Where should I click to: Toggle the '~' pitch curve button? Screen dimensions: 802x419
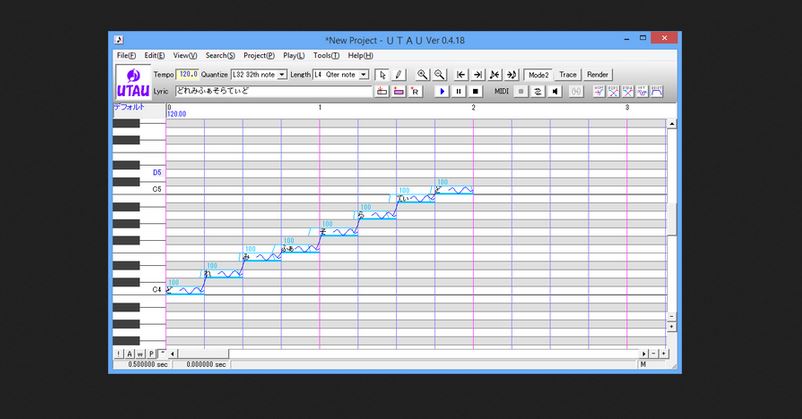162,354
